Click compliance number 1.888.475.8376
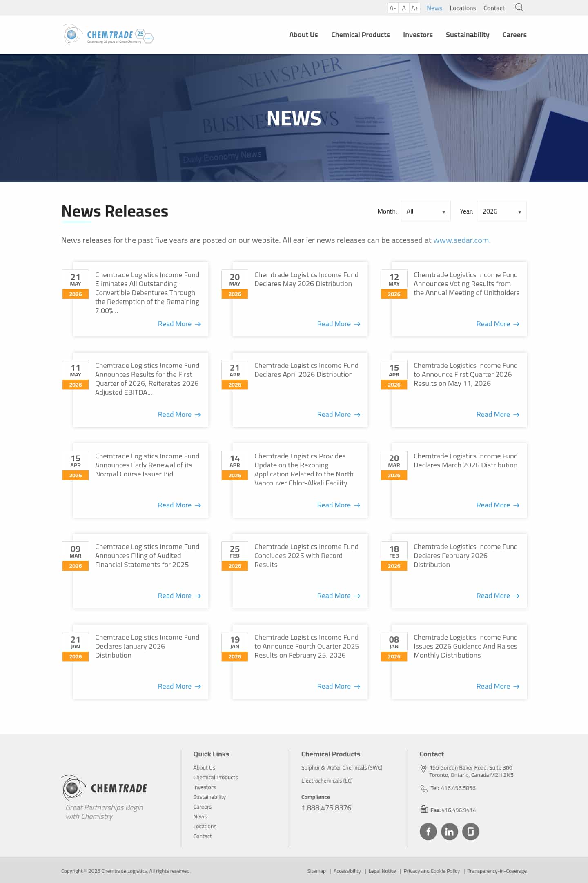This screenshot has height=883, width=588. [326, 808]
